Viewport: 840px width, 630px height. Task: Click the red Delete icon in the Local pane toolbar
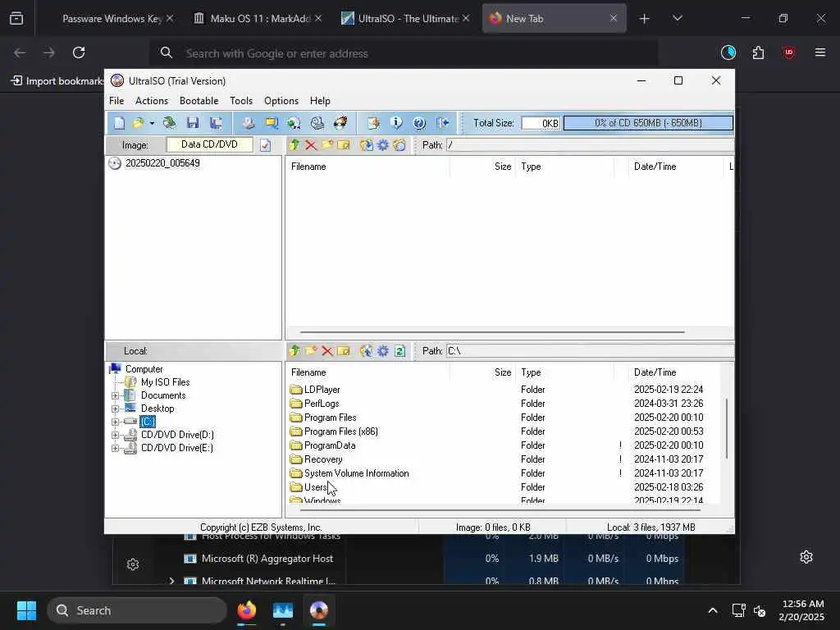(327, 351)
